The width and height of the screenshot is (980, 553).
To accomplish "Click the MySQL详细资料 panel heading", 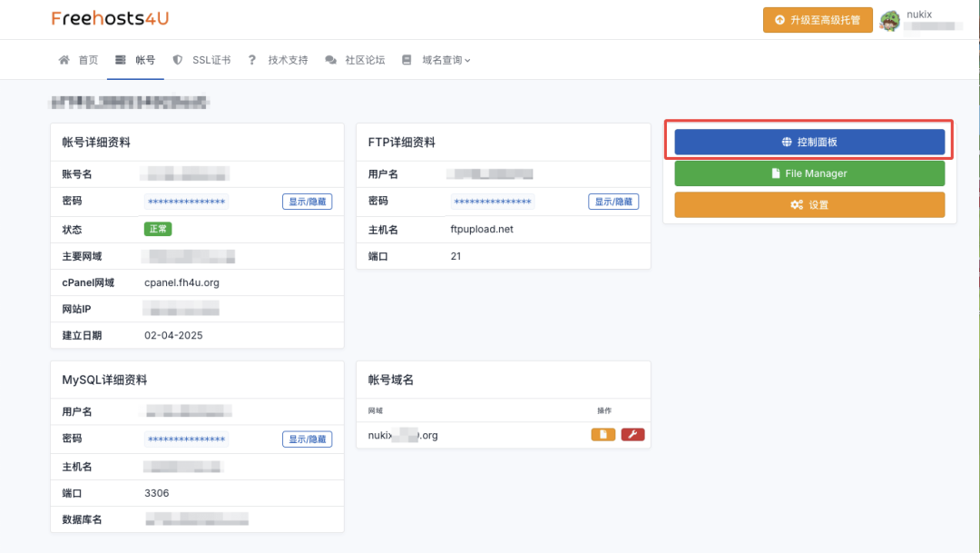I will [104, 380].
